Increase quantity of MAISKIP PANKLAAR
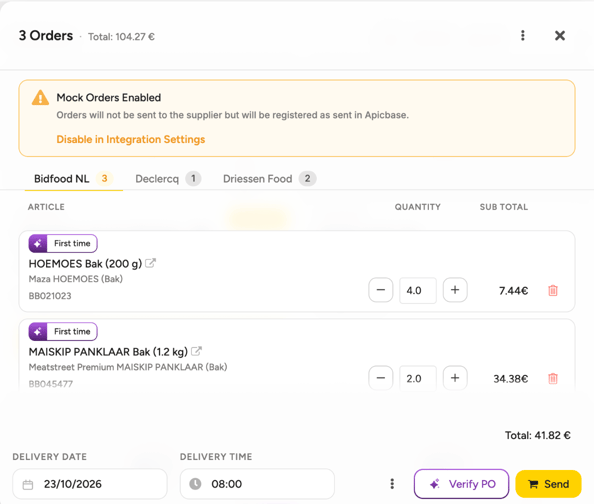The height and width of the screenshot is (504, 594). [455, 378]
